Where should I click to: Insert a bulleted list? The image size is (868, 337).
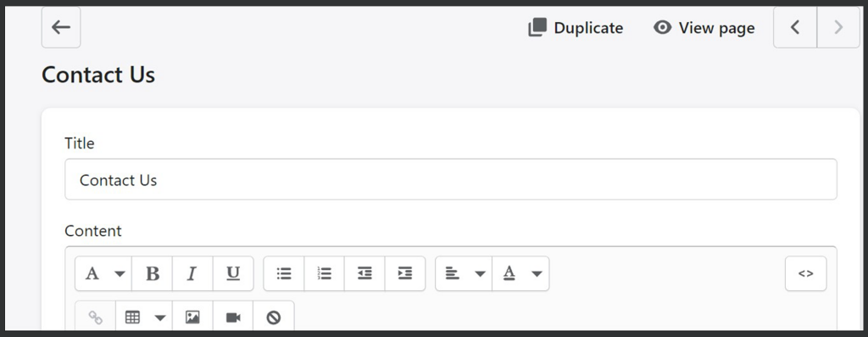click(x=284, y=273)
